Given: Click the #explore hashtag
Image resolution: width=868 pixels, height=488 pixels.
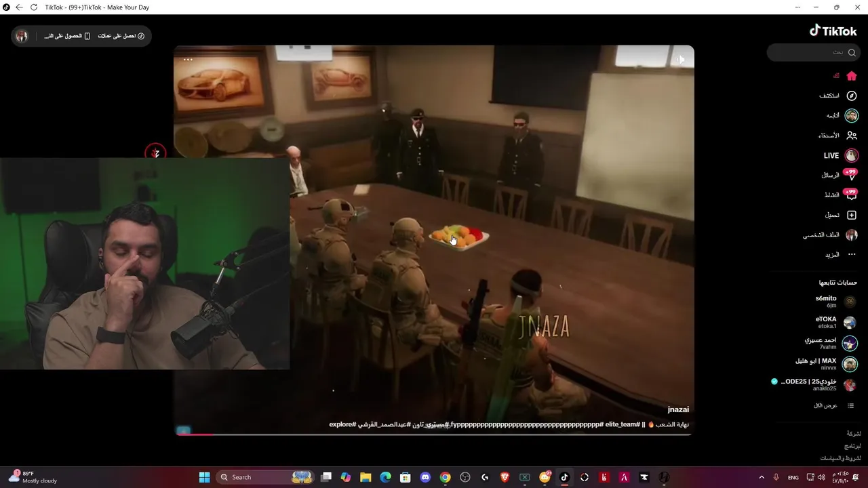Looking at the screenshot, I should point(342,425).
